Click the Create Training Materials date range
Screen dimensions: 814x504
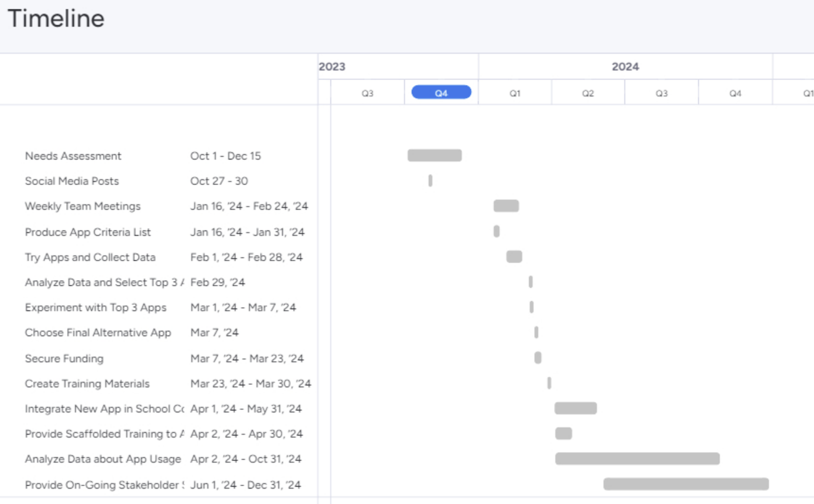click(250, 383)
